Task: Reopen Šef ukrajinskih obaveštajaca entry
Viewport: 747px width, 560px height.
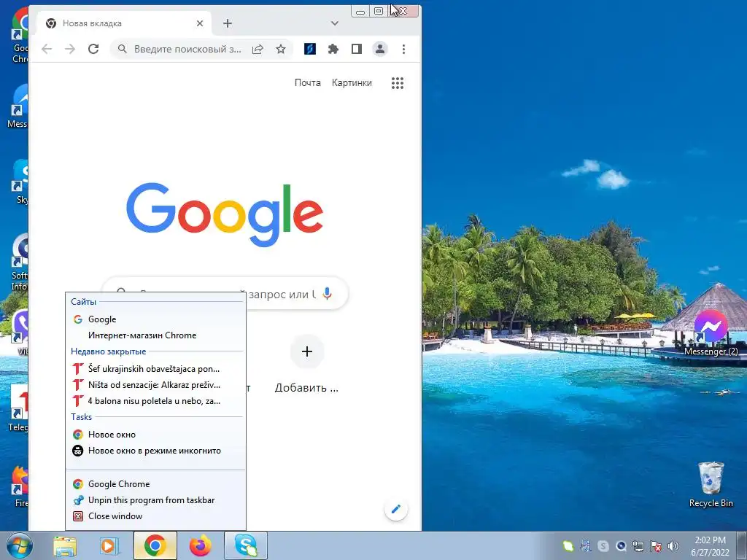Action: [x=156, y=368]
